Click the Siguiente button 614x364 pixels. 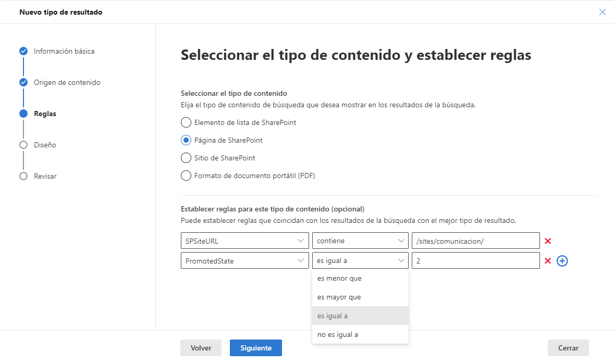click(255, 348)
